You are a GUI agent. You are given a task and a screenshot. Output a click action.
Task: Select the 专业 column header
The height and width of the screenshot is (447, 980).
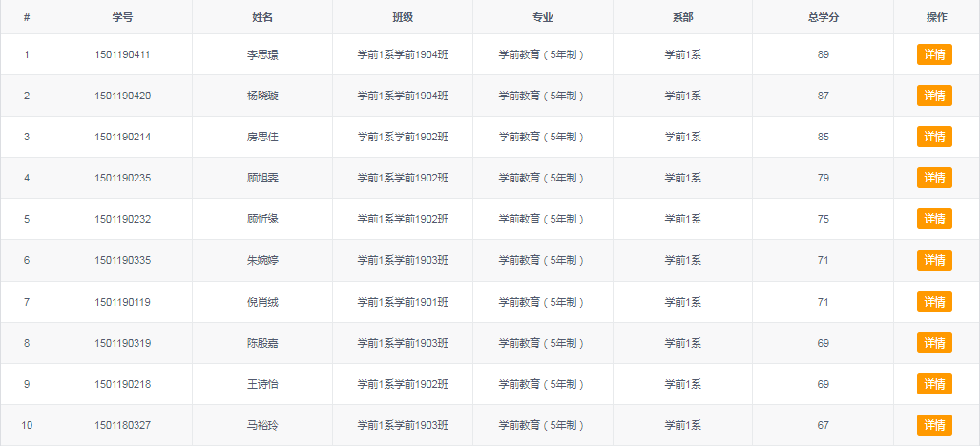(x=543, y=17)
